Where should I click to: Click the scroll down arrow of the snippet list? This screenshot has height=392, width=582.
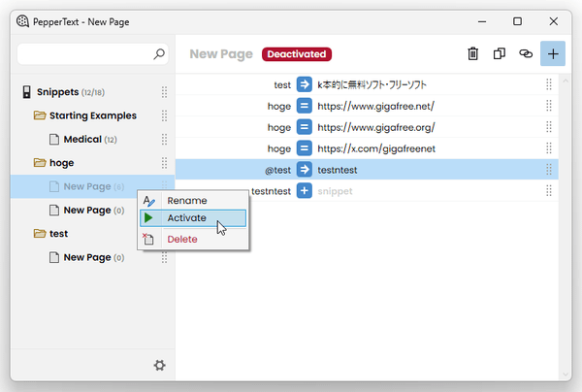coord(566,375)
